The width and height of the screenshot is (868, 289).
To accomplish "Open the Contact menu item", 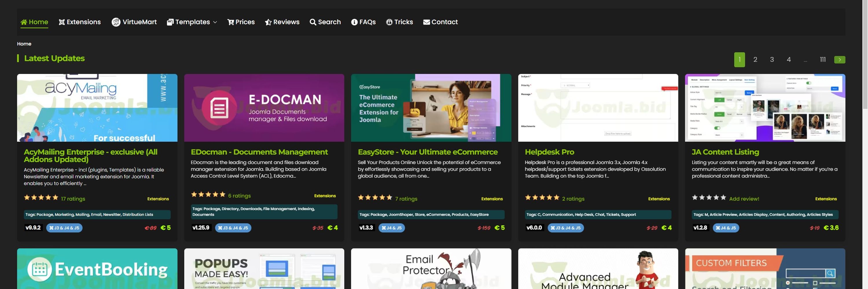I will pos(440,22).
